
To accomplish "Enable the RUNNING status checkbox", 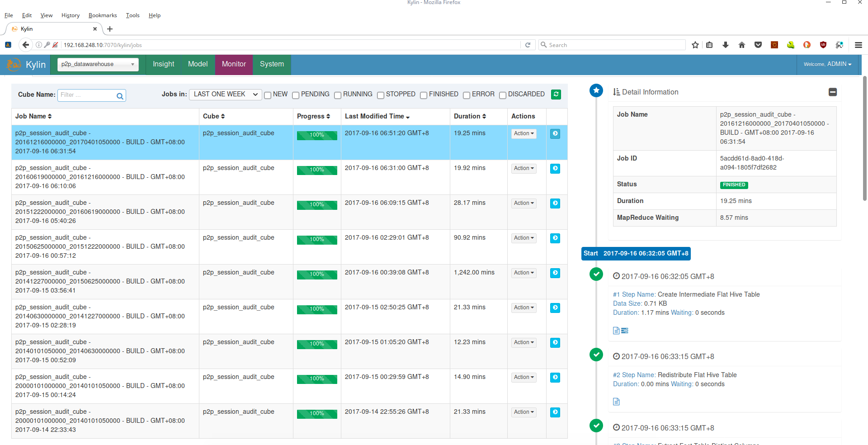I will click(338, 95).
